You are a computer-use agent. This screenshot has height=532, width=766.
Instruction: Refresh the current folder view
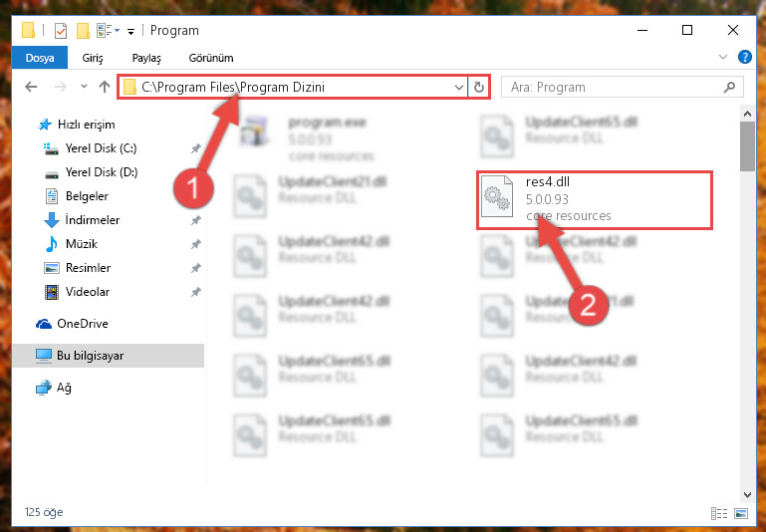(479, 87)
